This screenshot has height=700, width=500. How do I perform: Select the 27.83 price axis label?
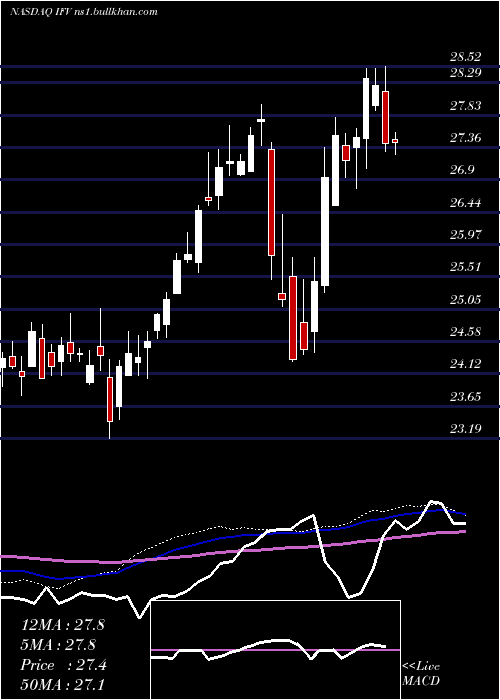466,105
